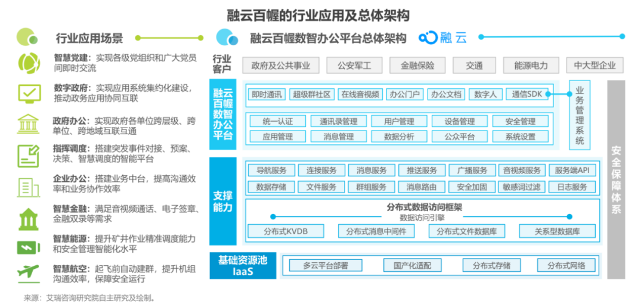Click the 多云平台部署 box

pyautogui.click(x=326, y=265)
